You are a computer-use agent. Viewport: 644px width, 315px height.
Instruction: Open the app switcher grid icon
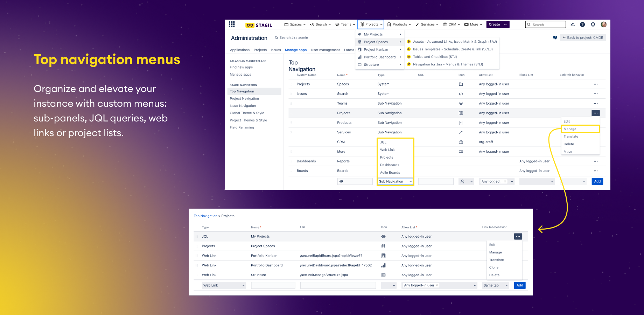(x=232, y=24)
